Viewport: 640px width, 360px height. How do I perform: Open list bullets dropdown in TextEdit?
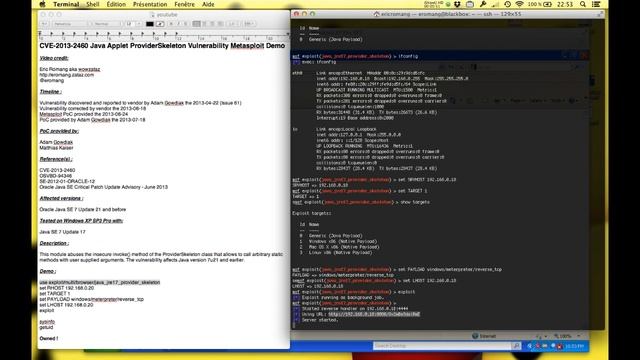coord(248,24)
